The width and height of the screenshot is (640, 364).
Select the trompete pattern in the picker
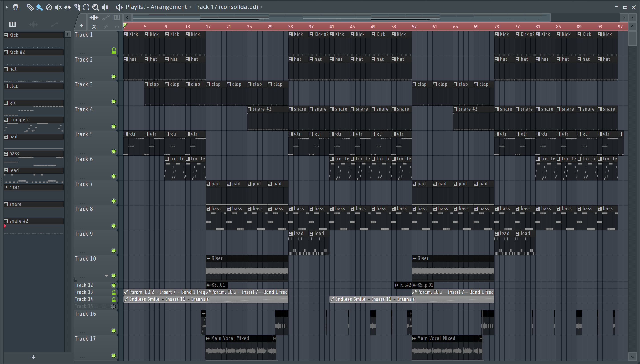[x=34, y=120]
